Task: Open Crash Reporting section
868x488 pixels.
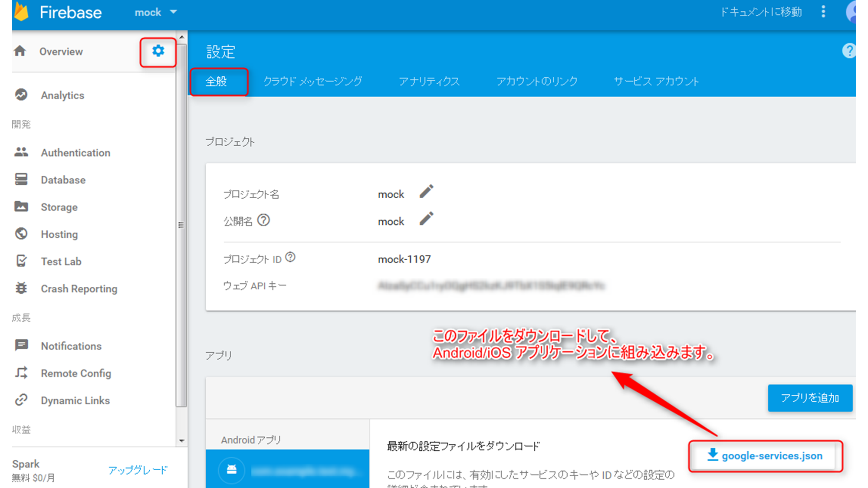Action: click(x=79, y=289)
